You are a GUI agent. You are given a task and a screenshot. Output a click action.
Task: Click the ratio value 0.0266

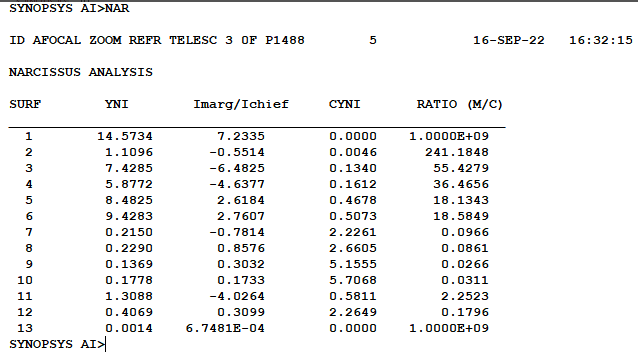click(465, 264)
